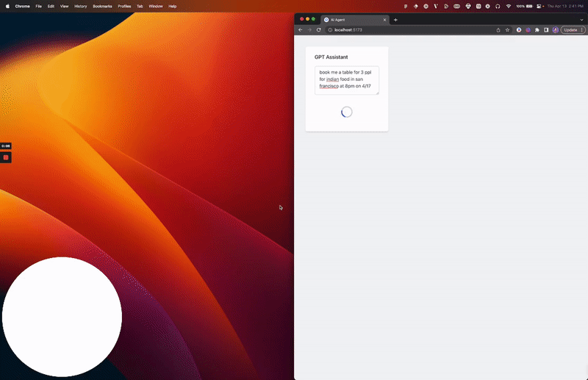Select the AI Agent browser tab
This screenshot has width=588, height=380.
355,20
